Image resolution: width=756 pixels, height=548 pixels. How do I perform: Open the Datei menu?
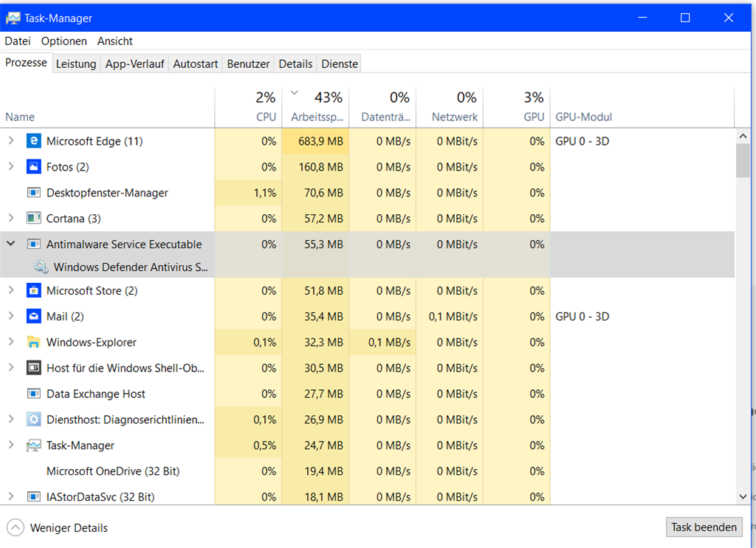[x=18, y=41]
